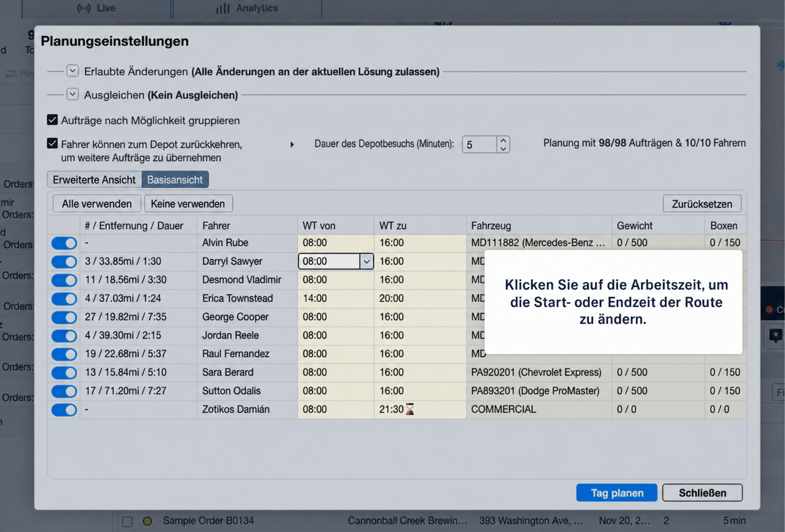Click Erica Townstead's 20:00 end time
This screenshot has height=532, width=785.
(420, 298)
